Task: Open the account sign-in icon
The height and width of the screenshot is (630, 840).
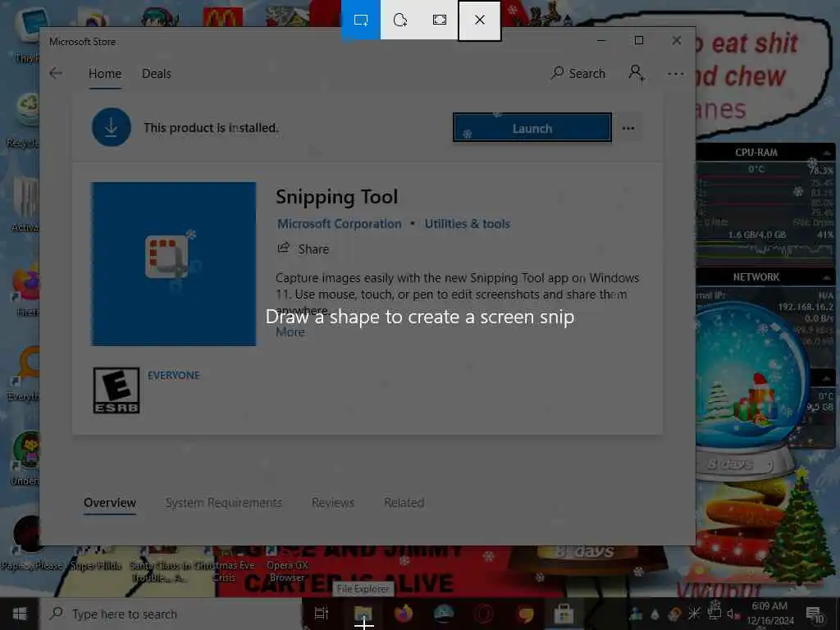Action: 636,73
